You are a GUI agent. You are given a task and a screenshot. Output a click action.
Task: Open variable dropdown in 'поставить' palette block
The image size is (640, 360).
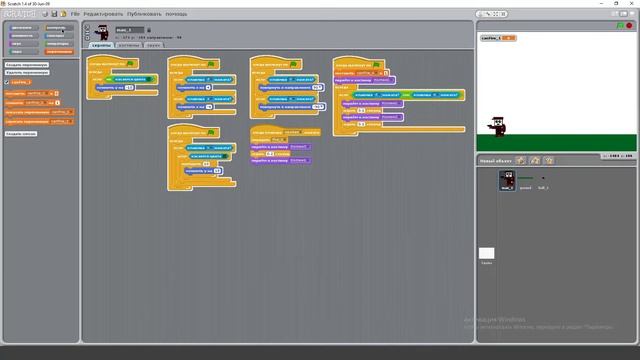click(38, 93)
